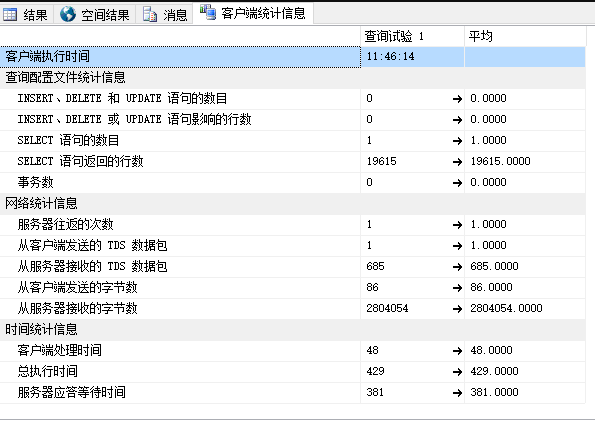This screenshot has width=595, height=422.
Task: Select the 从服务器接收的字节数 row label
Action: click(77, 309)
